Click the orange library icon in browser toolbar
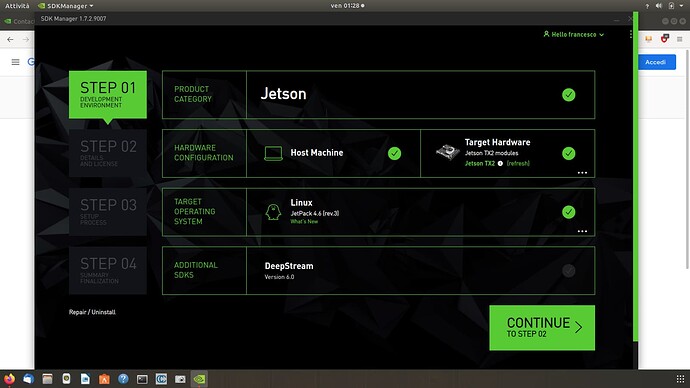The image size is (690, 388). click(648, 39)
